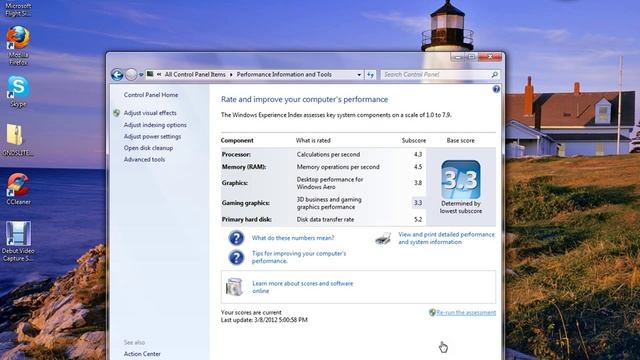Expand the address bar history dropdown

(359, 75)
